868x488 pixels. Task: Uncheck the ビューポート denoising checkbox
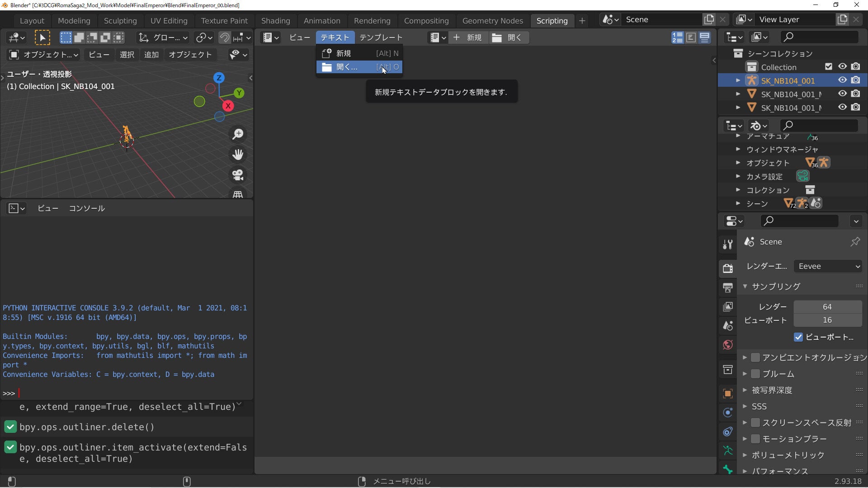tap(798, 337)
